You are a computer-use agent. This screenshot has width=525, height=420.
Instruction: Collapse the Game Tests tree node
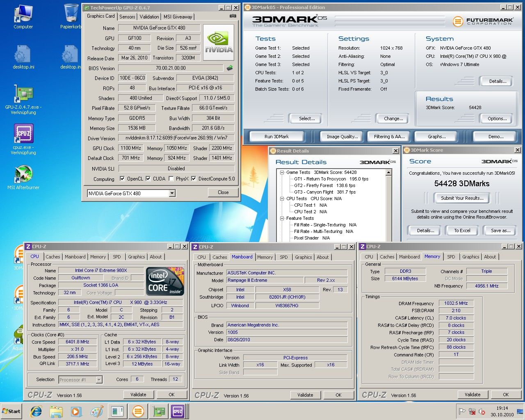coord(282,173)
